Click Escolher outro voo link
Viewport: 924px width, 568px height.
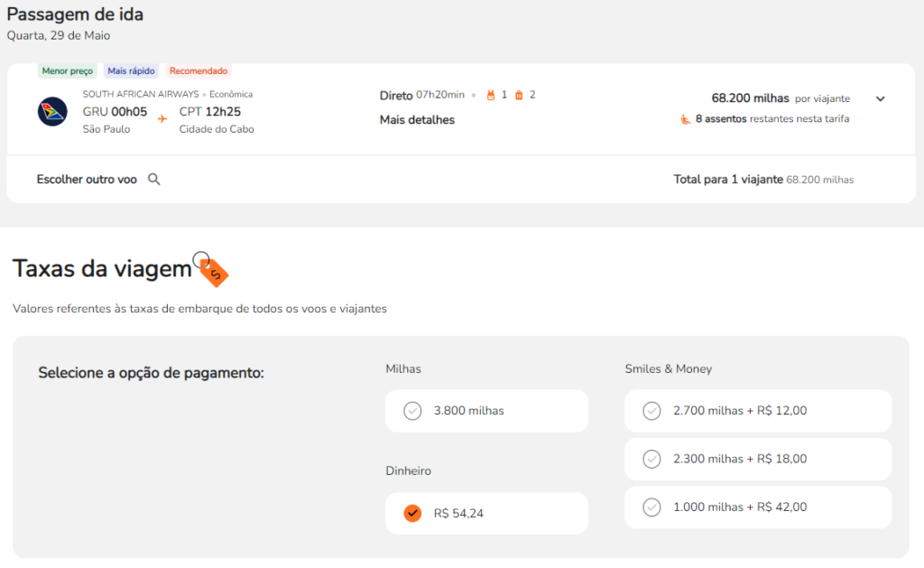click(87, 180)
